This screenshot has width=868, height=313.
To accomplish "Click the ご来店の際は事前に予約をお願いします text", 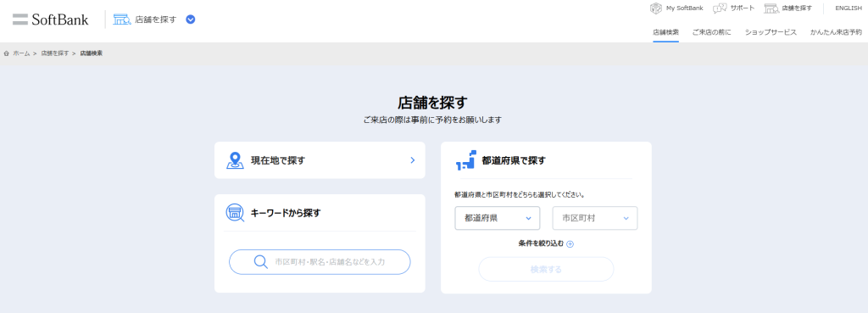I will point(433,119).
